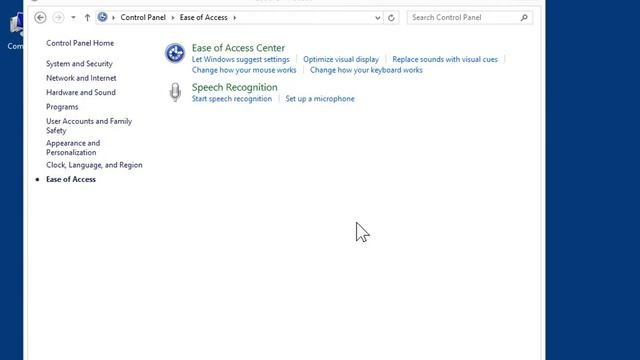Open Control Panel Home
Image resolution: width=640 pixels, height=360 pixels.
tap(80, 43)
